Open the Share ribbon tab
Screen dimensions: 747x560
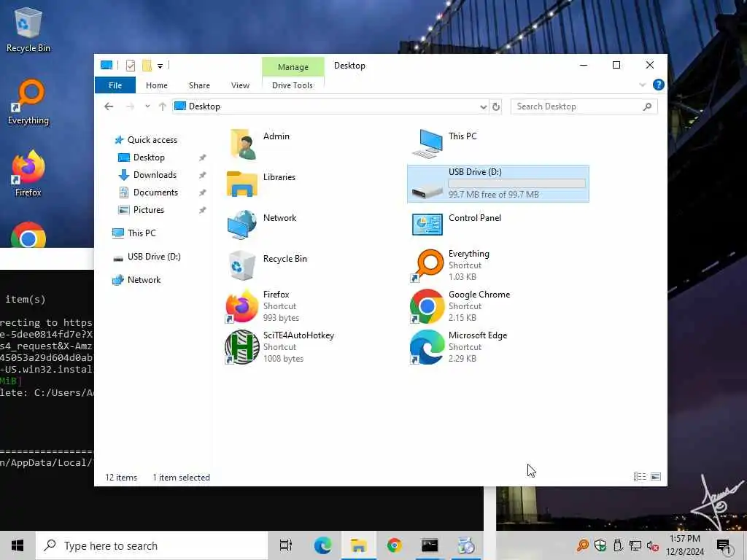pos(199,85)
